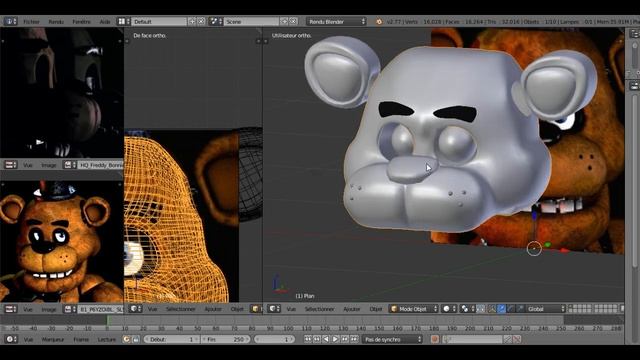The width and height of the screenshot is (640, 360).
Task: Open the Aide menu
Action: pyautogui.click(x=105, y=22)
